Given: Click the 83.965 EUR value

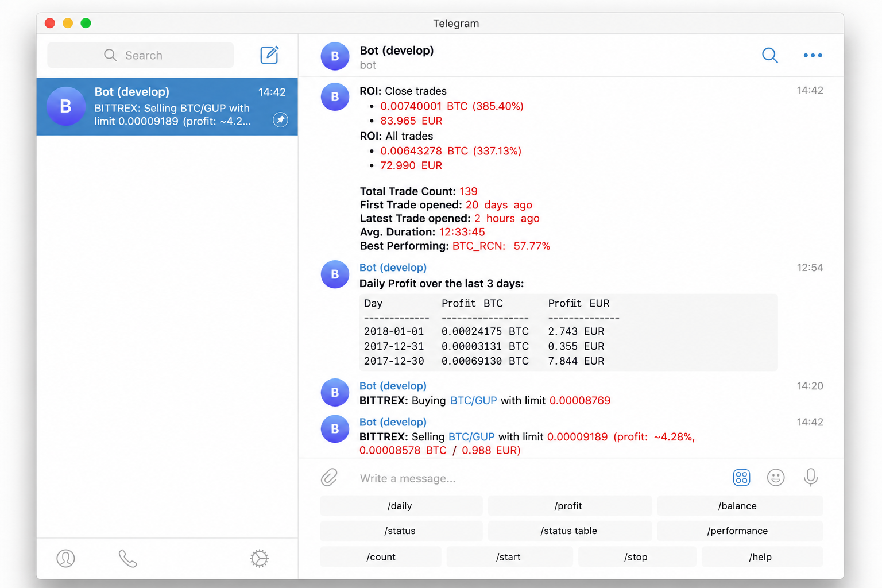Looking at the screenshot, I should [x=411, y=121].
